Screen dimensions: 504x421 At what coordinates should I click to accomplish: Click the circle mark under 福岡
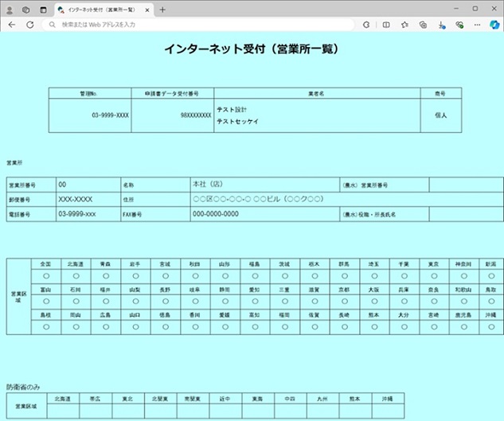pos(285,327)
